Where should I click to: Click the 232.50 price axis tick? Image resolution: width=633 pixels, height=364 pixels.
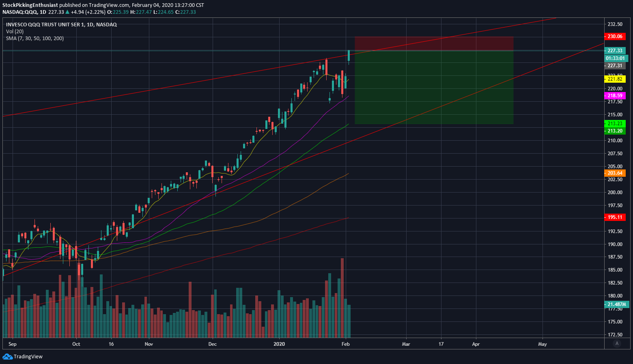[x=615, y=24]
